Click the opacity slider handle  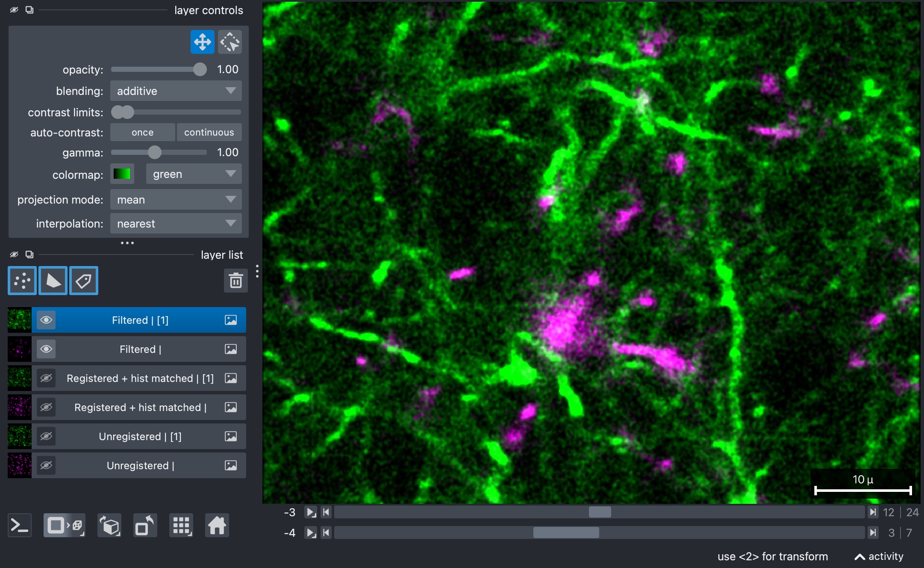click(200, 69)
